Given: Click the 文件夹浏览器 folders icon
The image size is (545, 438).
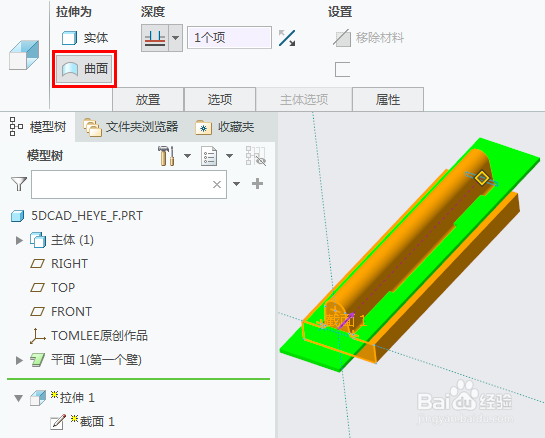Looking at the screenshot, I should pyautogui.click(x=92, y=127).
